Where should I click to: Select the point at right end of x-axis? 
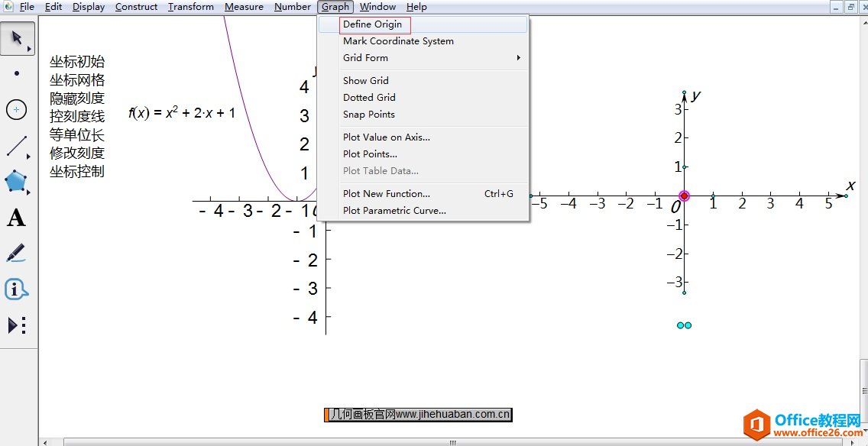[846, 196]
